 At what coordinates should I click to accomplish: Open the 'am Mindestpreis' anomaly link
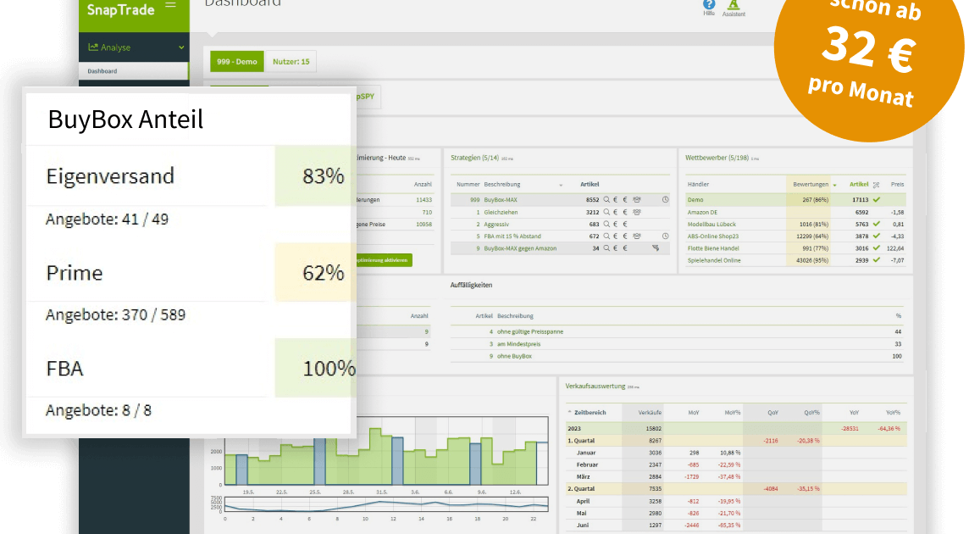tap(518, 344)
